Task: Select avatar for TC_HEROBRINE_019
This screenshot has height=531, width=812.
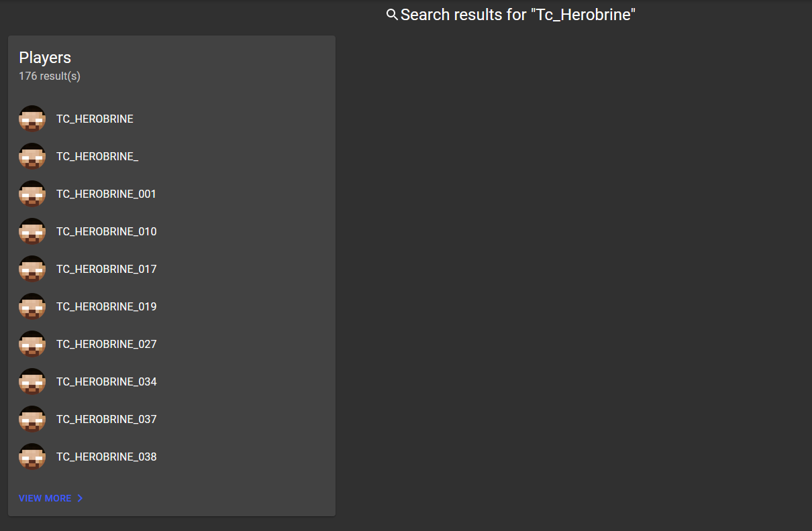Action: pyautogui.click(x=32, y=306)
